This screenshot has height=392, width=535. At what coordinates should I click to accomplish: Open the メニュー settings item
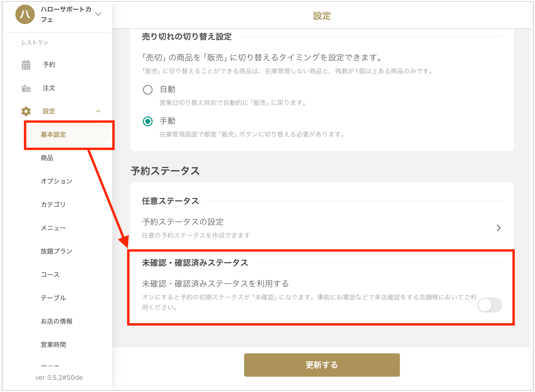[x=53, y=228]
